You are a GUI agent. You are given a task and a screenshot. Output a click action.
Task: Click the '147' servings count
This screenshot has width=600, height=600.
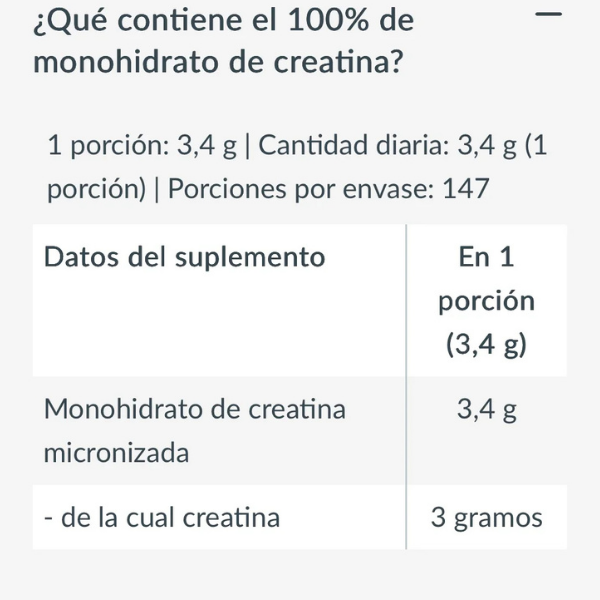[x=464, y=189]
